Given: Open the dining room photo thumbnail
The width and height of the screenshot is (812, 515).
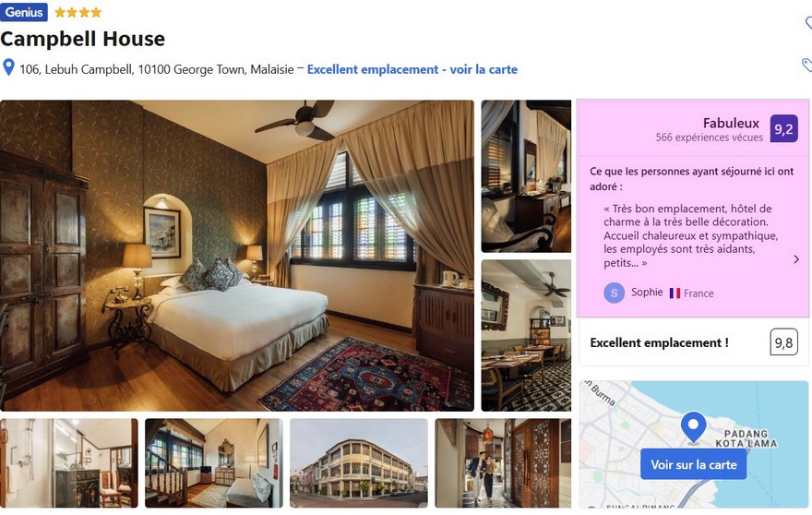Looking at the screenshot, I should 526,335.
